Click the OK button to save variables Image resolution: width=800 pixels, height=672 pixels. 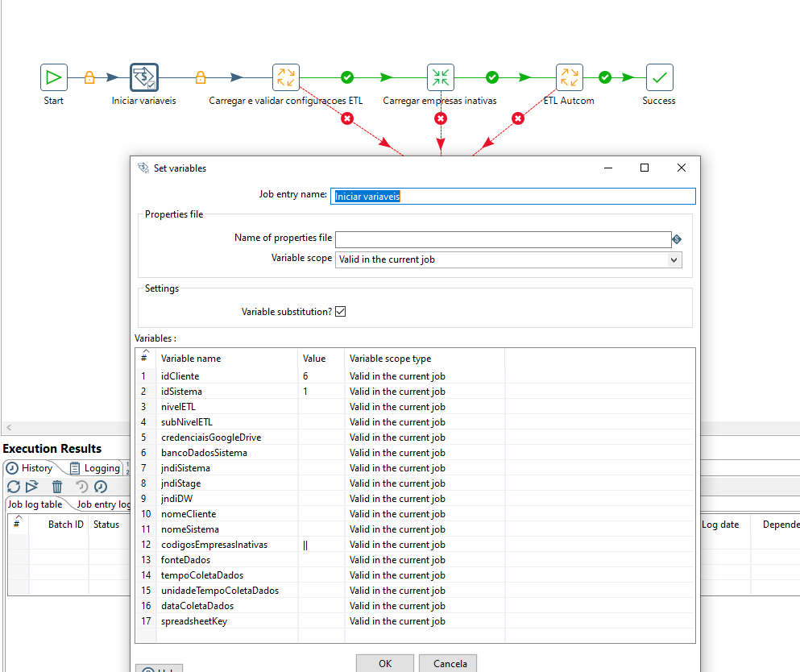[384, 663]
